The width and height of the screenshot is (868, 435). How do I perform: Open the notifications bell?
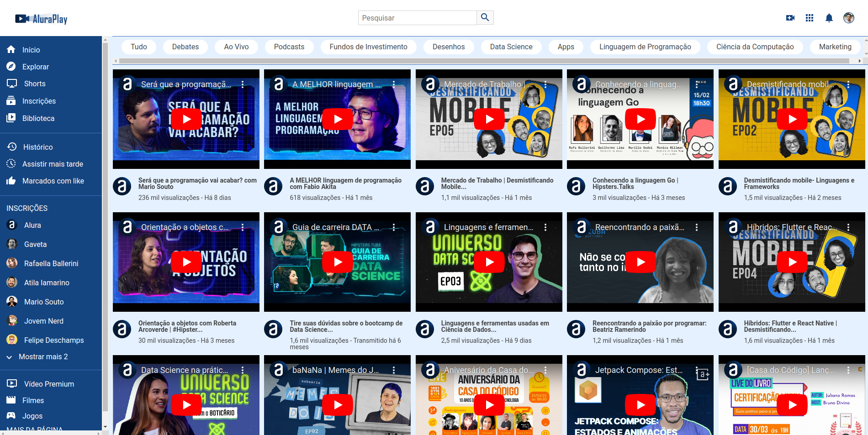pos(829,18)
